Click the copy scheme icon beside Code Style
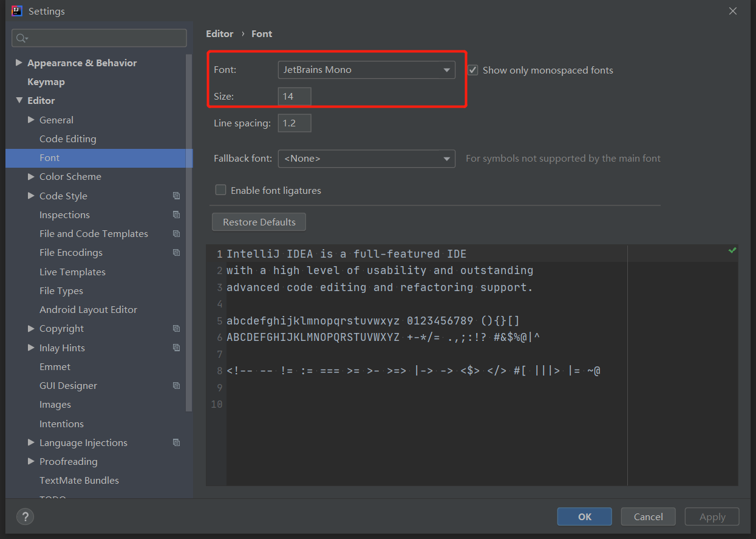 pyautogui.click(x=176, y=196)
